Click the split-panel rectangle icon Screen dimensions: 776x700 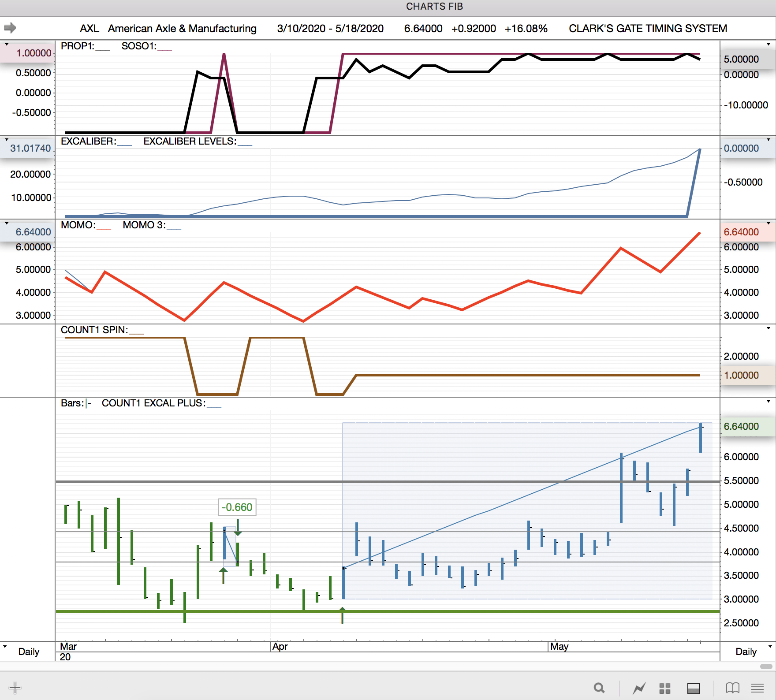click(x=694, y=688)
